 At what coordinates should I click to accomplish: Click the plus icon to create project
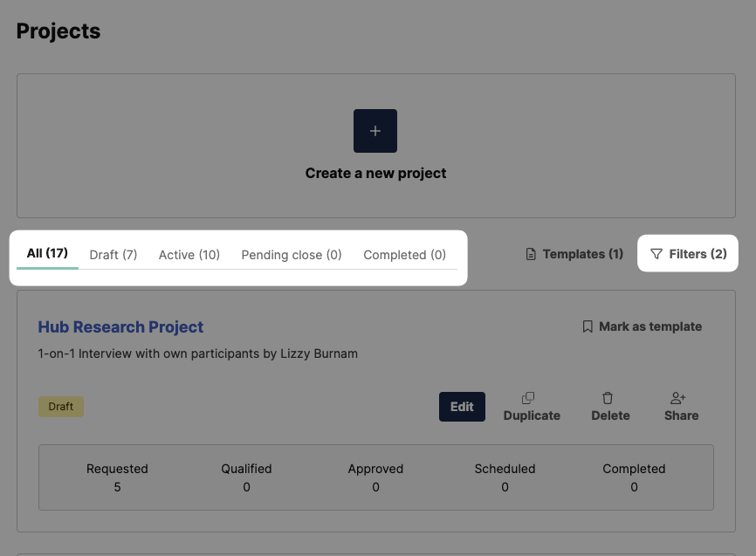[x=375, y=131]
